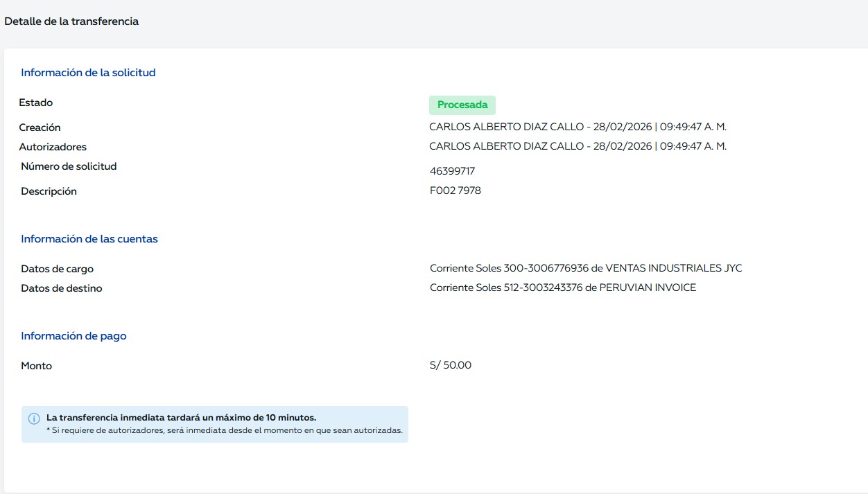This screenshot has height=494, width=868.
Task: Select the 'Información de la solicitud' heading
Action: (x=88, y=73)
